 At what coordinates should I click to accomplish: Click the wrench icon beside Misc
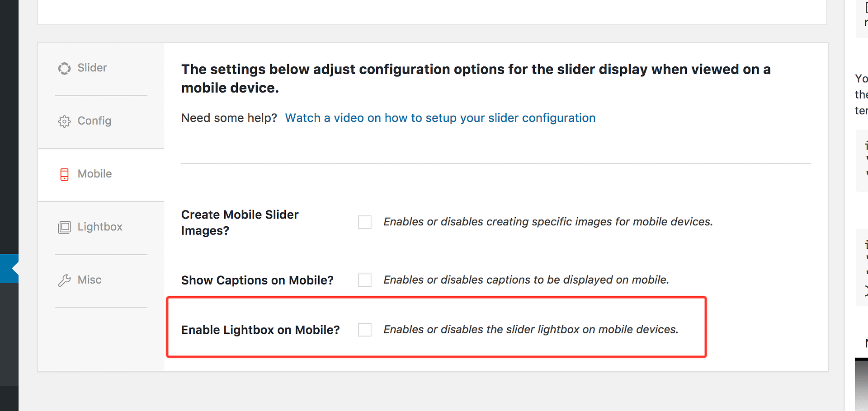(x=64, y=280)
